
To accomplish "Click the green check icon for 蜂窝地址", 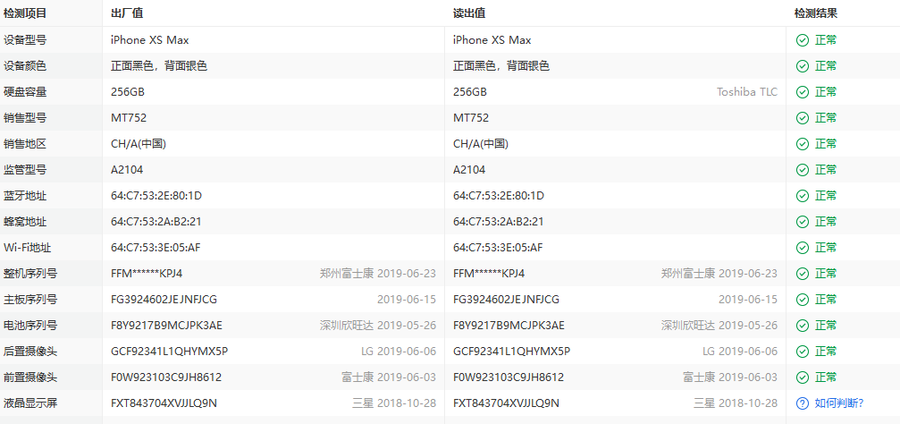I will (802, 221).
